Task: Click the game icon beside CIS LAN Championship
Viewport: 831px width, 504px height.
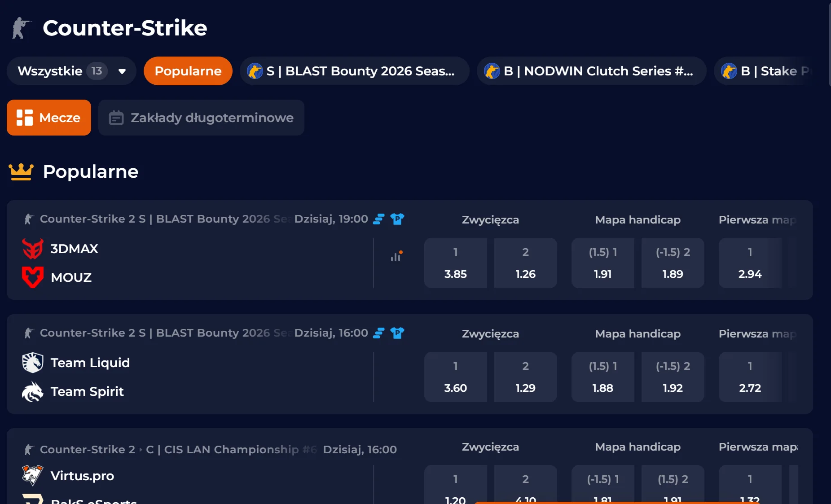Action: (x=29, y=449)
